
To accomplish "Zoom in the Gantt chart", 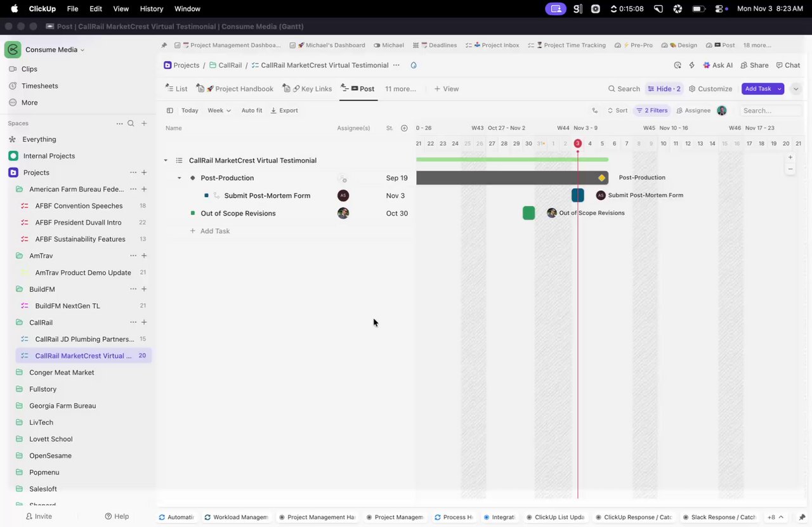I will [790, 157].
